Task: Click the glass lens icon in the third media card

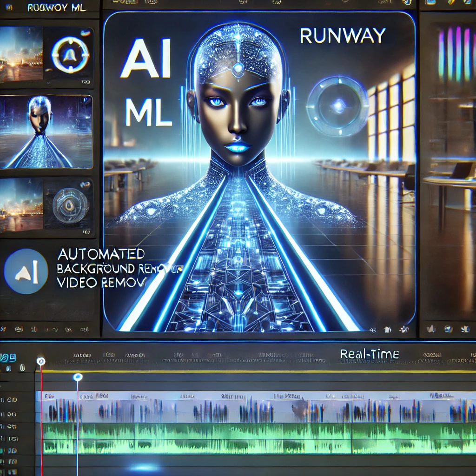Action: (71, 205)
